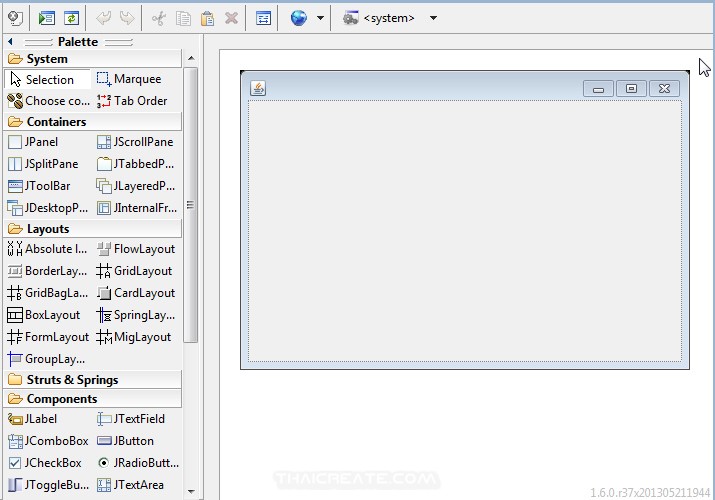715x500 pixels.
Task: Click the Refresh/reparse toolbar icon
Action: click(x=71, y=18)
